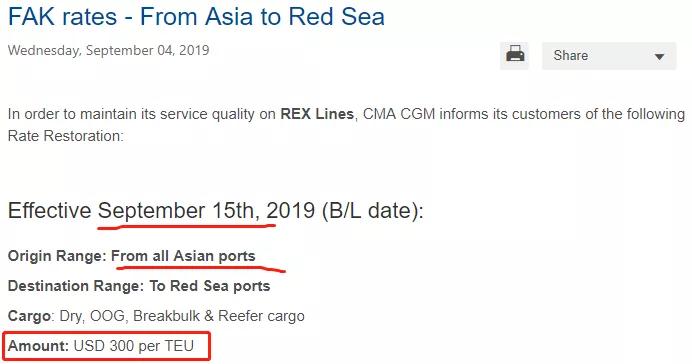This screenshot has height=364, width=692.
Task: Click the FAK rates page title
Action: pos(196,17)
